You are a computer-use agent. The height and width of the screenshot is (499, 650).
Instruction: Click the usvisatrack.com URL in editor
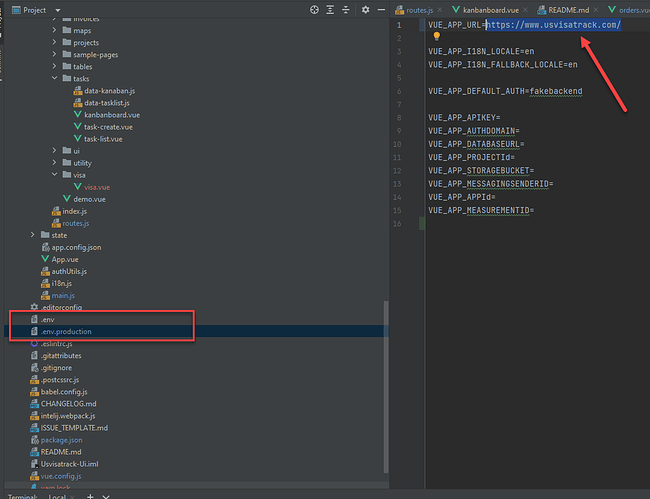coord(553,25)
